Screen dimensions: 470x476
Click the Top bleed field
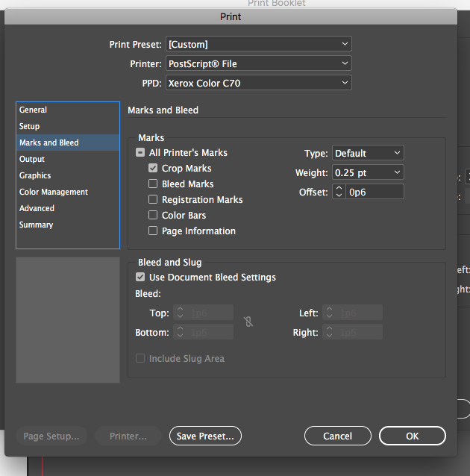[210, 313]
